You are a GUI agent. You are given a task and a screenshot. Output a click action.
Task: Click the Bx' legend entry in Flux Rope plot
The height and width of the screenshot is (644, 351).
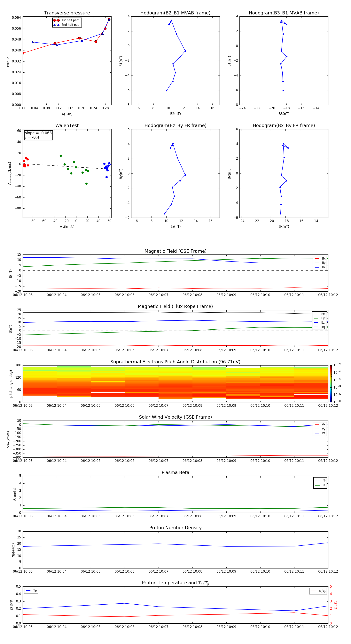320,314
